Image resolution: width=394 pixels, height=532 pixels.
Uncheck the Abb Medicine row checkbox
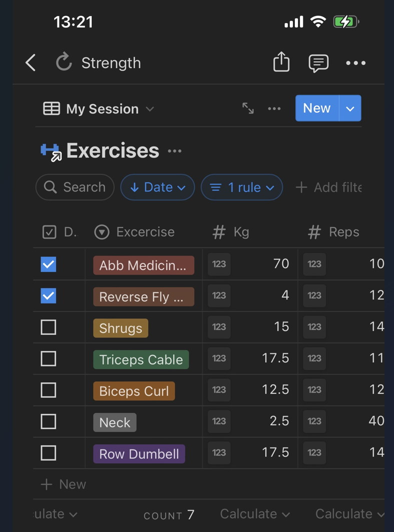[x=48, y=264]
